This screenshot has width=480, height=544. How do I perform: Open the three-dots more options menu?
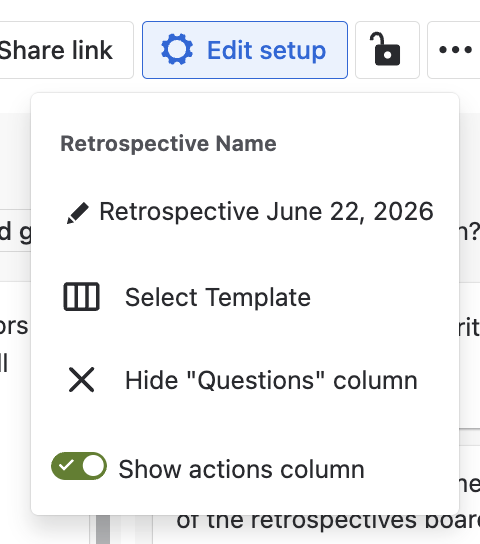click(x=455, y=50)
